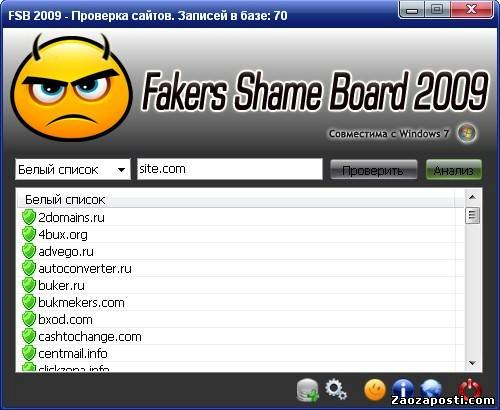Viewport: 500px width, 410px height.
Task: Minimize the FSB 2009 window
Action: 412,10
